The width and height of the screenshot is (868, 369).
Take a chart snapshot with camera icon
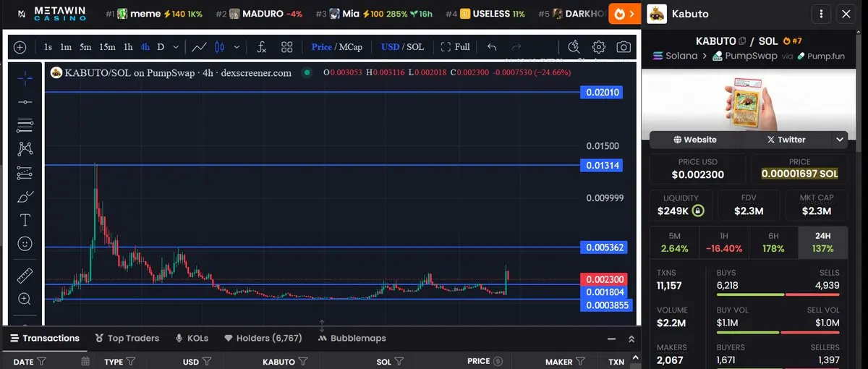(x=623, y=47)
